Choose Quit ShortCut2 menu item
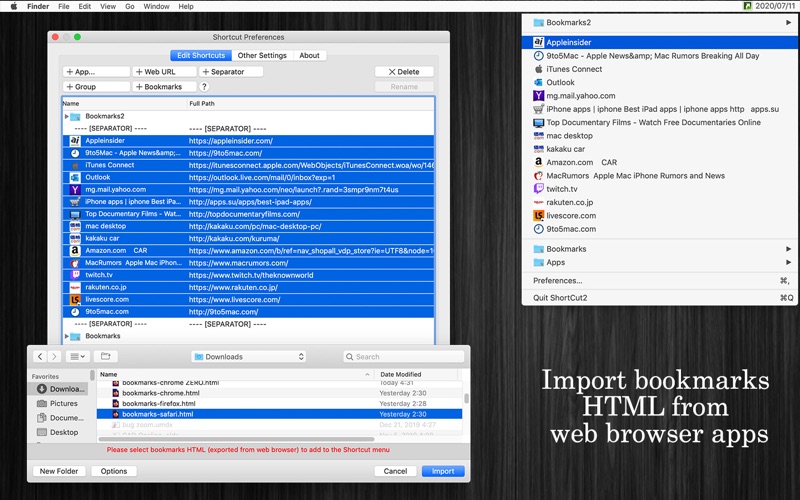Image resolution: width=800 pixels, height=500 pixels. coord(661,297)
